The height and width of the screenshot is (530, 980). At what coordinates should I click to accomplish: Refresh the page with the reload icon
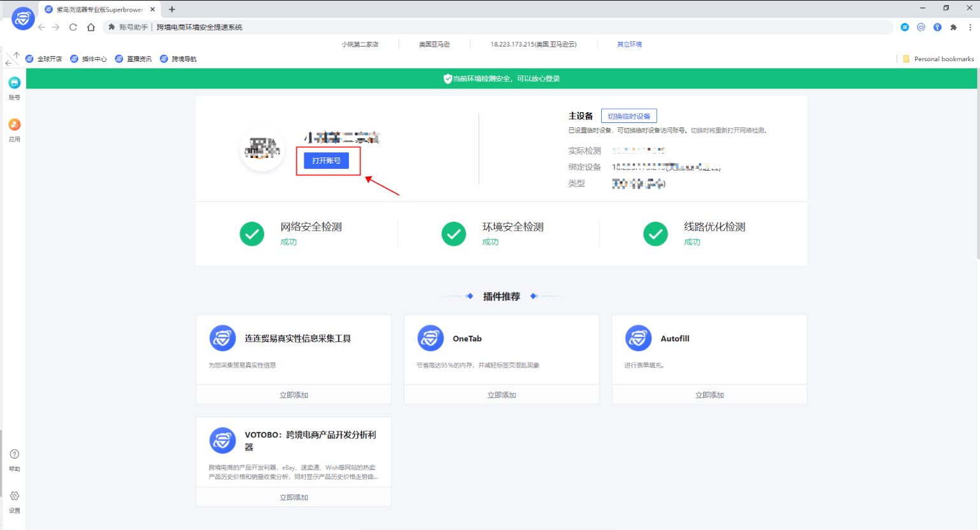point(73,27)
